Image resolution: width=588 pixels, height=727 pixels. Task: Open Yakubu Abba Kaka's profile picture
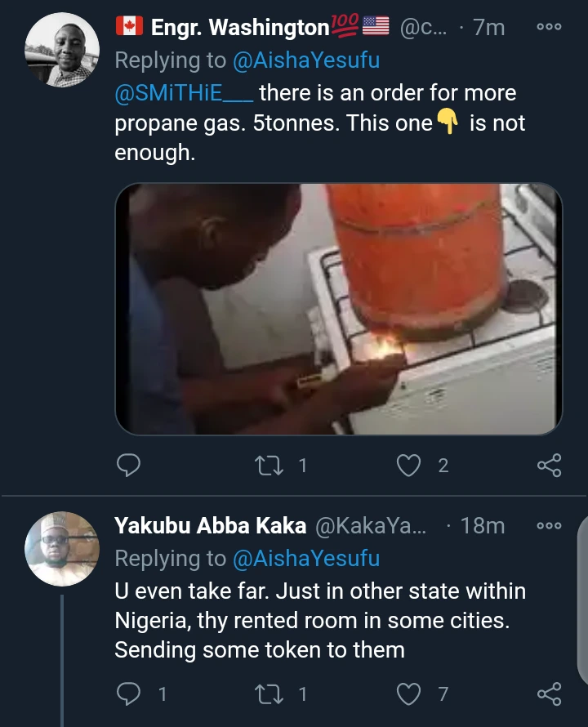coord(63,549)
